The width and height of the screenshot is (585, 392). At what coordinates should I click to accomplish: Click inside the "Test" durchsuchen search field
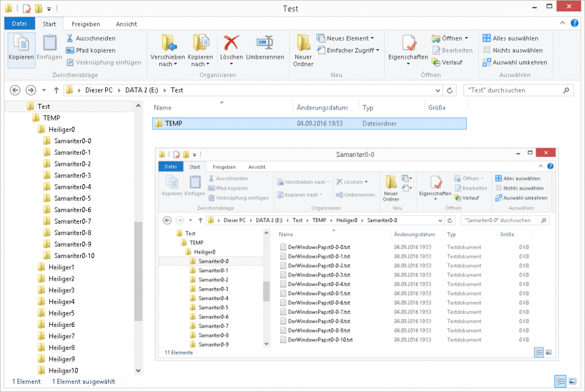tap(514, 90)
